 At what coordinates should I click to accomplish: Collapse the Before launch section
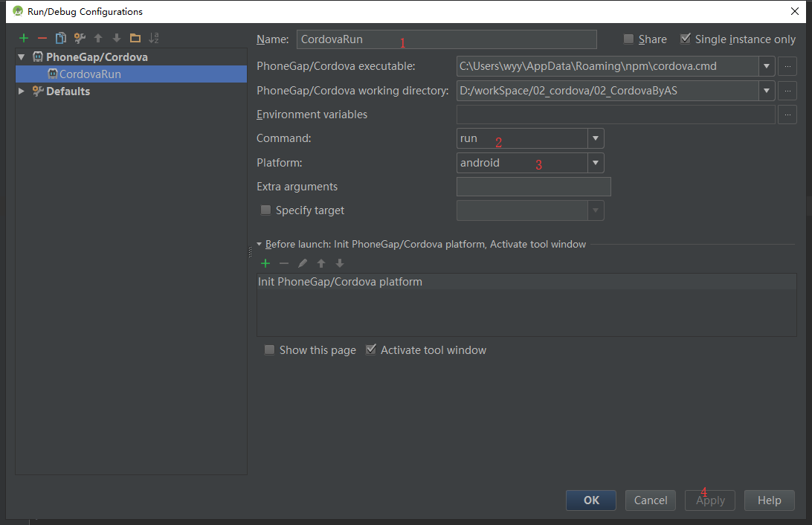click(x=260, y=244)
